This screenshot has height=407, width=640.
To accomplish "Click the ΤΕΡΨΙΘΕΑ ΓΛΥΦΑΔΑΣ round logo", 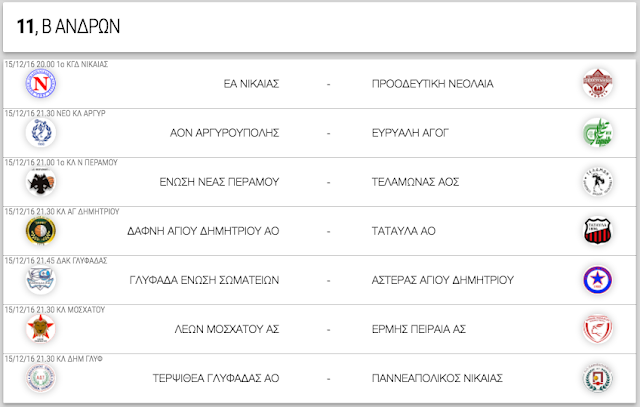I will [x=41, y=378].
